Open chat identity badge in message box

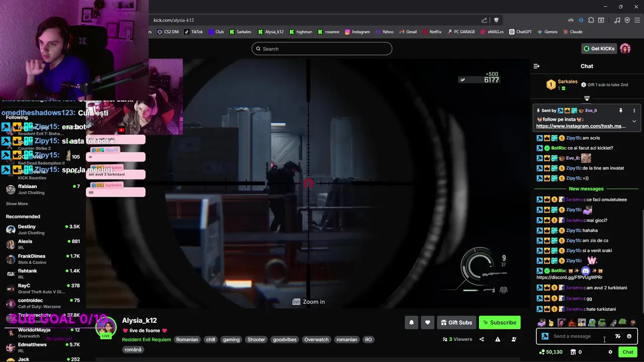click(x=545, y=336)
